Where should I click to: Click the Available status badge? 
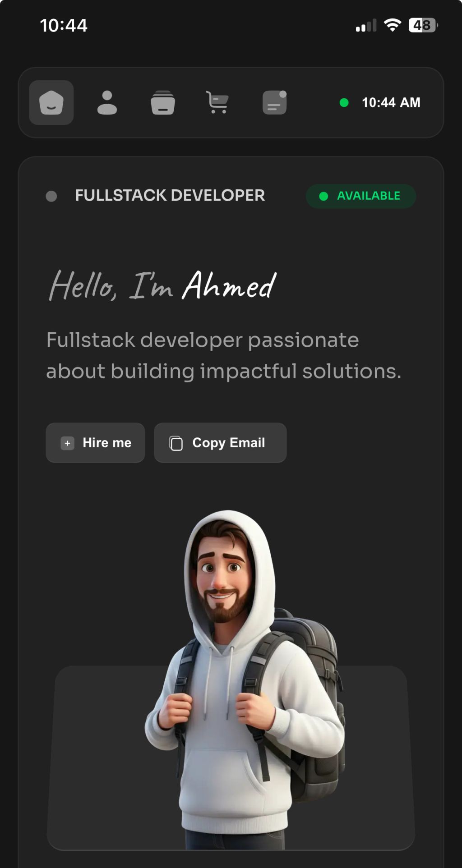(361, 196)
